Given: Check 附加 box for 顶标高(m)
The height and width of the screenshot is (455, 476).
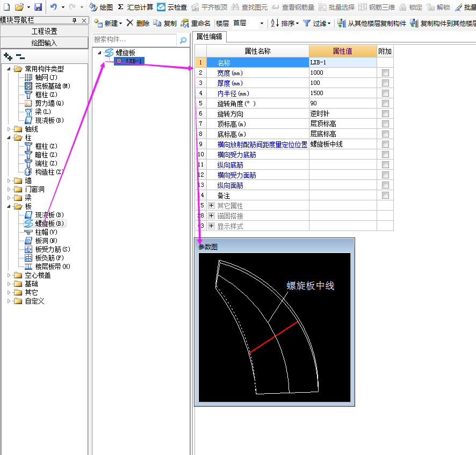Looking at the screenshot, I should coord(386,124).
